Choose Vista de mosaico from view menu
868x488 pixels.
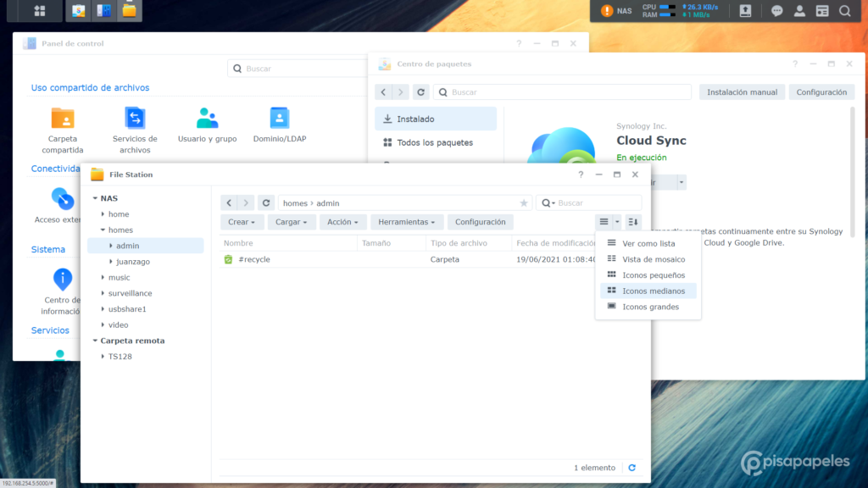tap(653, 259)
